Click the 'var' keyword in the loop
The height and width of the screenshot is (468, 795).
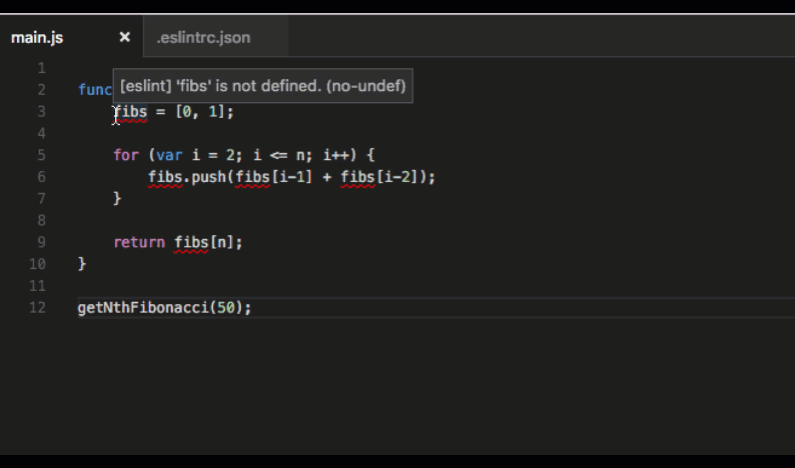(x=167, y=155)
